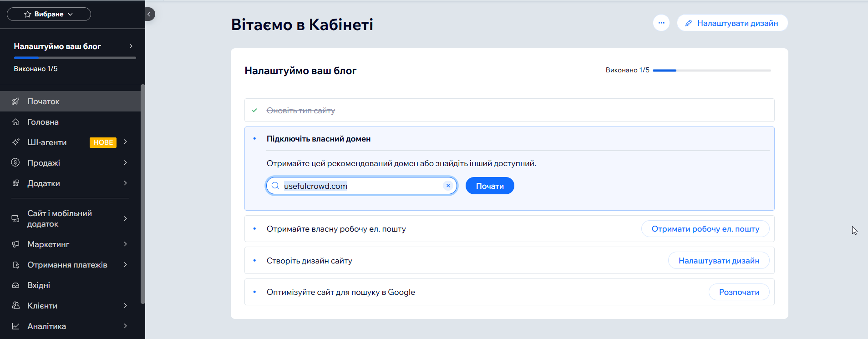Open the Клієнти menu item
This screenshot has width=868, height=339.
[42, 306]
